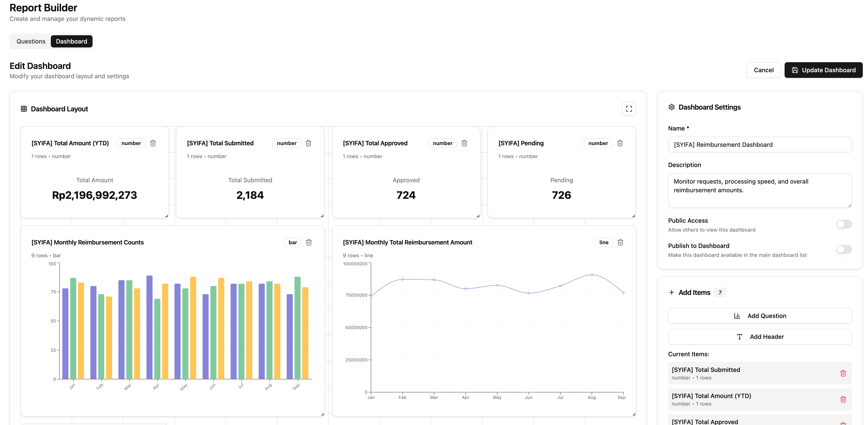Turn on Publish to Dashboard switch
Viewport: 868px width, 425px height.
tap(844, 249)
